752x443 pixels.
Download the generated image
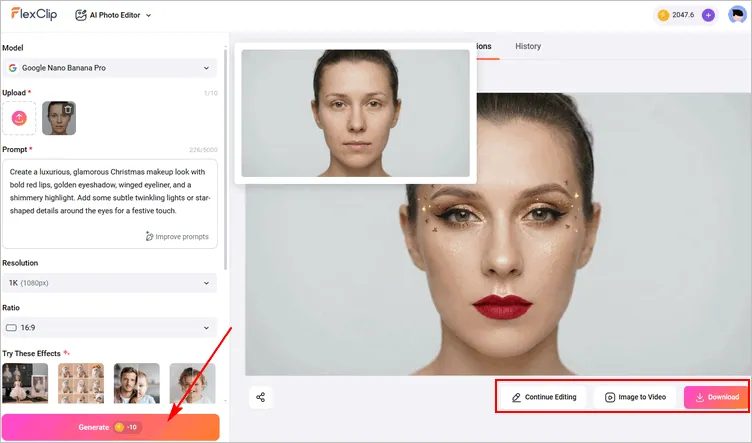point(716,397)
